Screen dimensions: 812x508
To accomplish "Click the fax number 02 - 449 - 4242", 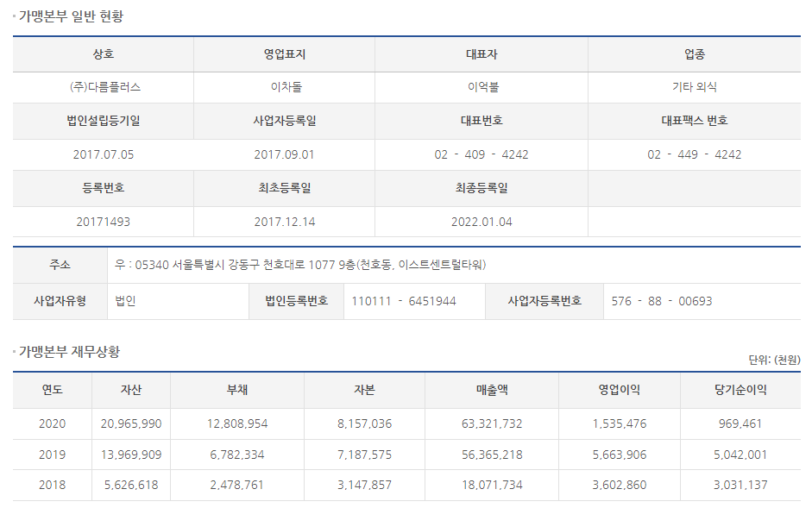I will tap(695, 154).
